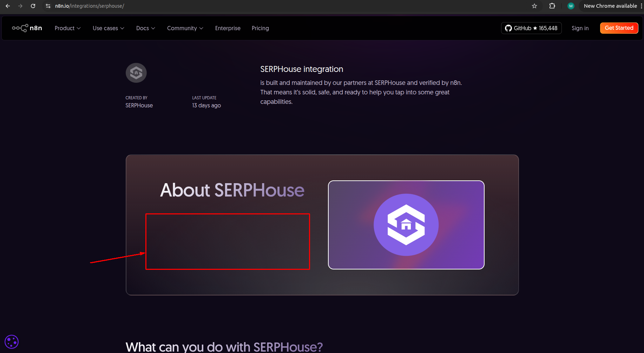Open the cookie preferences icon
644x353 pixels.
(12, 342)
